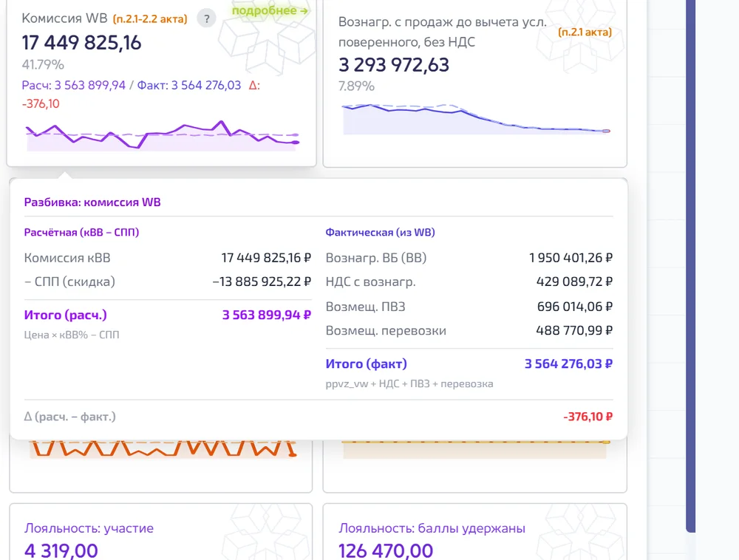Image resolution: width=739 pixels, height=560 pixels.
Task: Click the 'Расч: 3 563 899,94' text
Action: click(73, 85)
